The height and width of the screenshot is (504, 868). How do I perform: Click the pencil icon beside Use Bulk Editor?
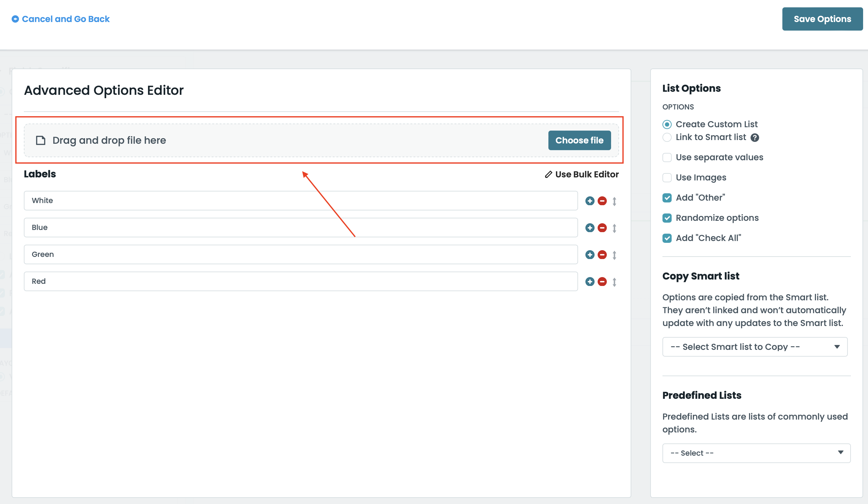(548, 174)
